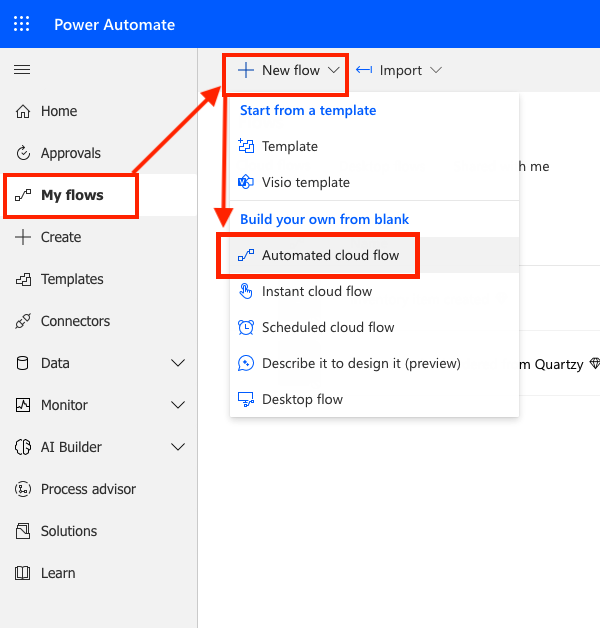Click the Home house icon
This screenshot has height=628, width=600.
[23, 111]
